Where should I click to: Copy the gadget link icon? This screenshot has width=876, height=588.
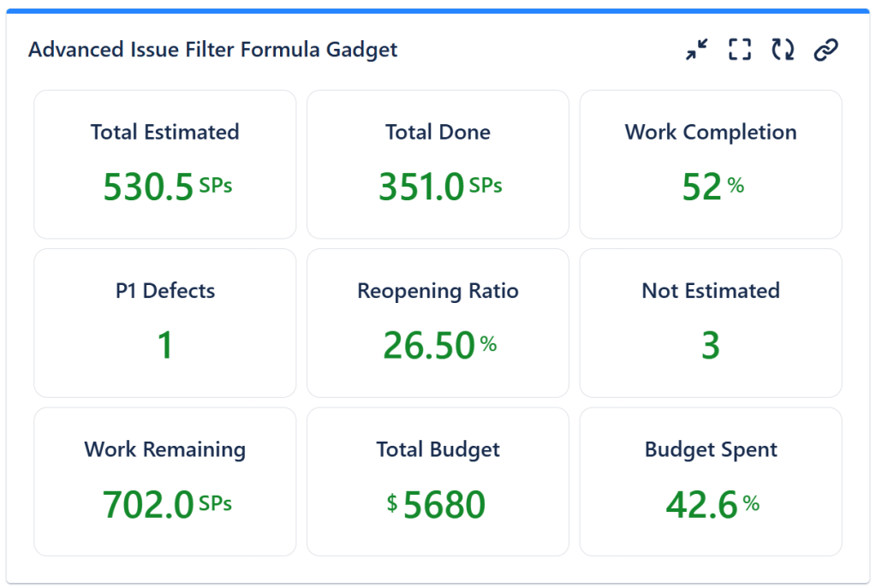(825, 50)
